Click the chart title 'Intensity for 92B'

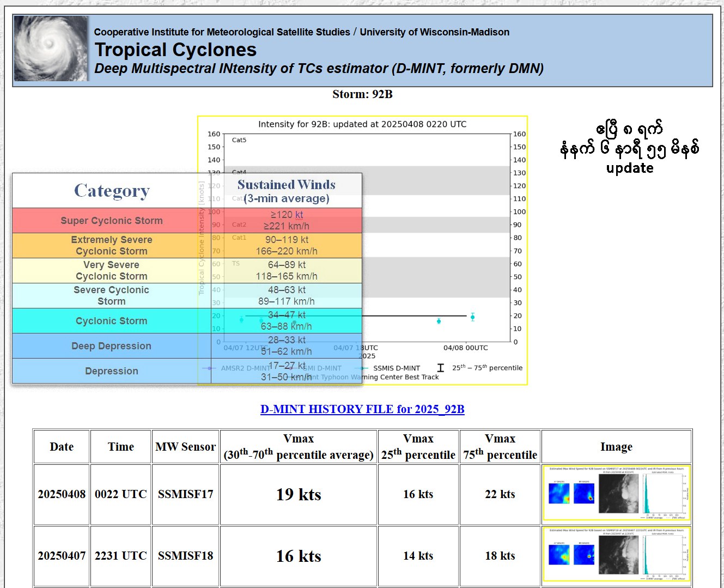click(x=362, y=124)
